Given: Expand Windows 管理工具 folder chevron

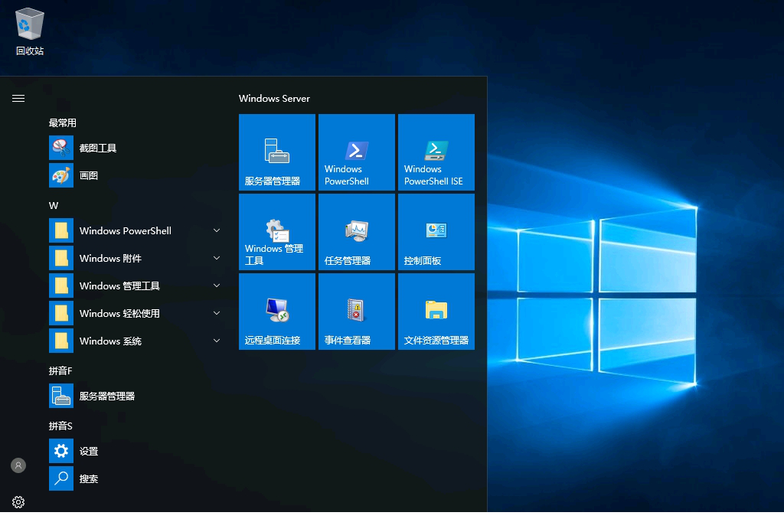Looking at the screenshot, I should [x=217, y=286].
